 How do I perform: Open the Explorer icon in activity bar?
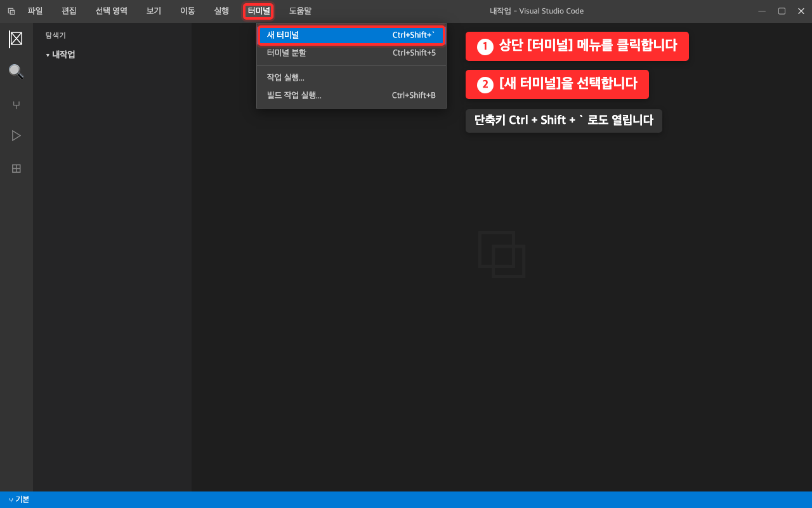(x=16, y=39)
